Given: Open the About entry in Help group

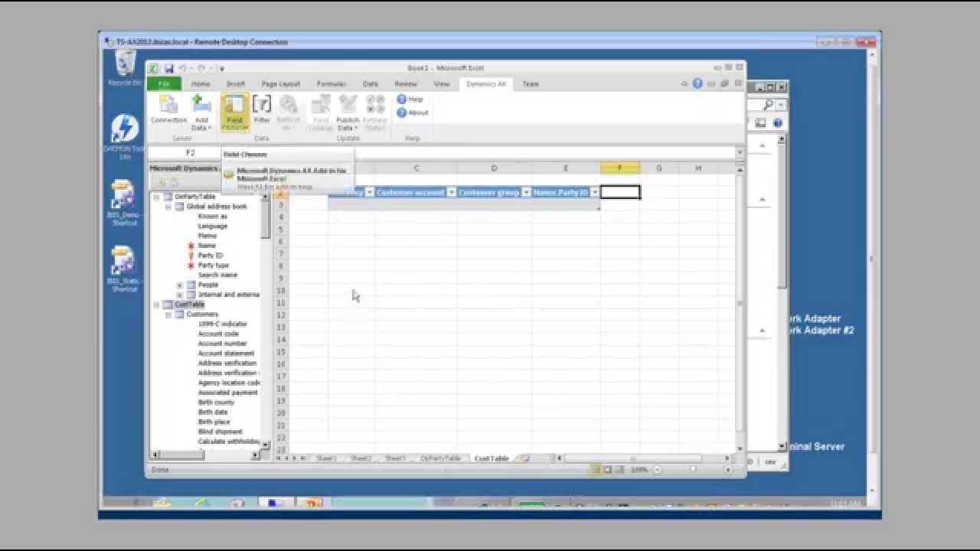Looking at the screenshot, I should click(x=413, y=112).
